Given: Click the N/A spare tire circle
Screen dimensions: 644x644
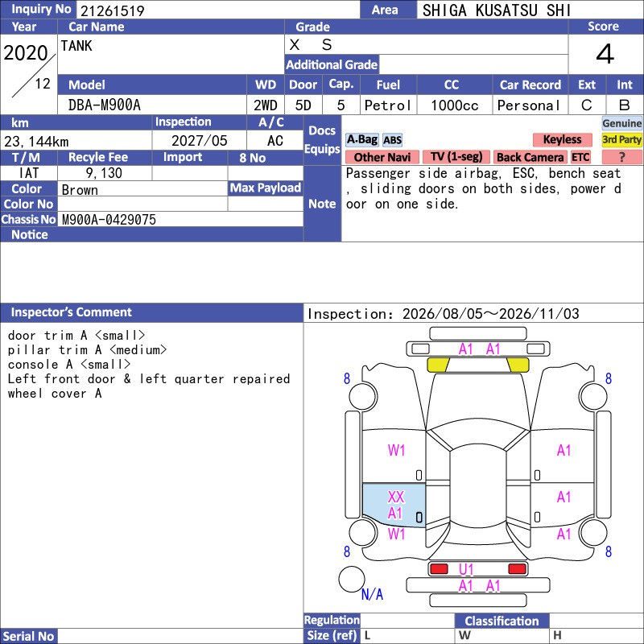Looking at the screenshot, I should tap(352, 579).
